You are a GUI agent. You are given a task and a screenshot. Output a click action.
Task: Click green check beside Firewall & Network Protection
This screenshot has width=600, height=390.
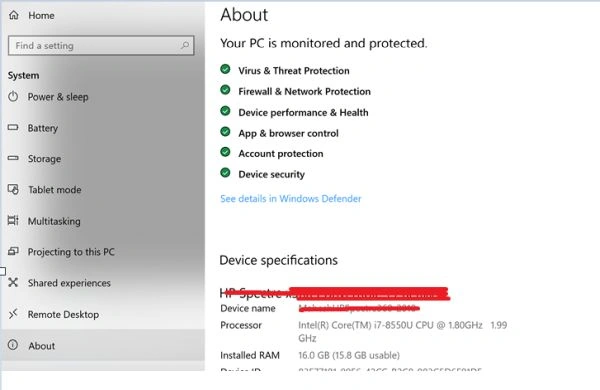[225, 90]
